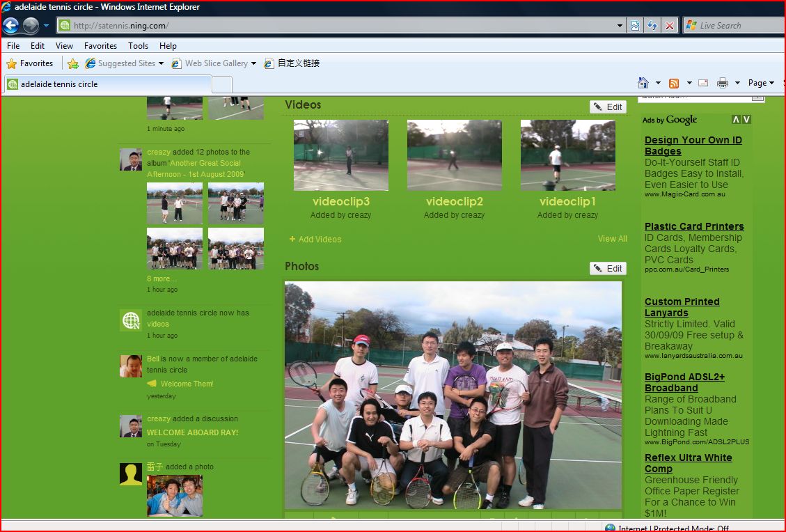Open the videoclip2 video thumbnail
The height and width of the screenshot is (532, 786).
454,155
